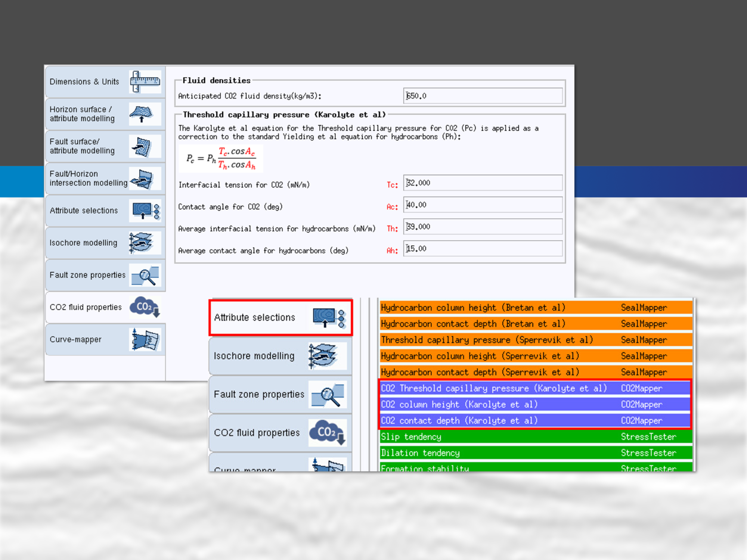Viewport: 747px width, 560px height.
Task: Click the Ah hydrocarbon contact angle field
Action: [x=483, y=249]
